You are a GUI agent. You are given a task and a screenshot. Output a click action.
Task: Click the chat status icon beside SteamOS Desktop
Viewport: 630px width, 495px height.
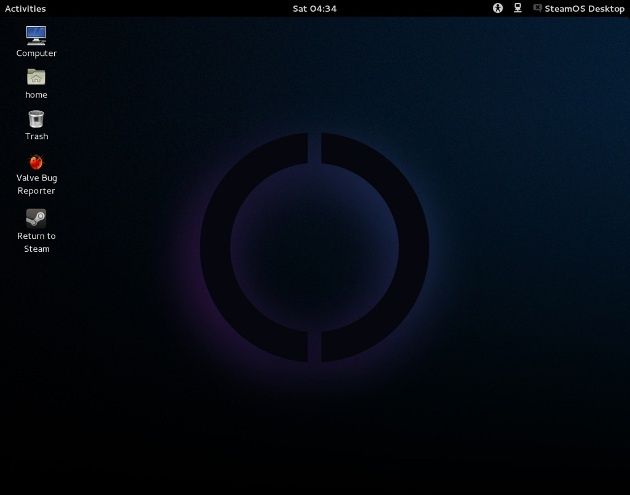point(537,8)
